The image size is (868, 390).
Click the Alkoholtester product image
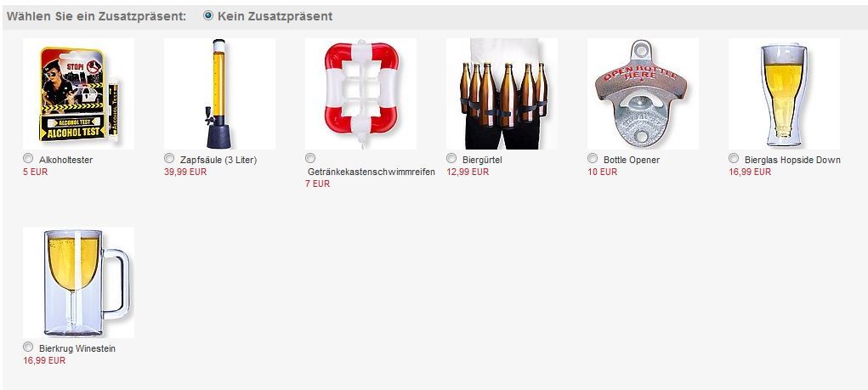pyautogui.click(x=78, y=93)
